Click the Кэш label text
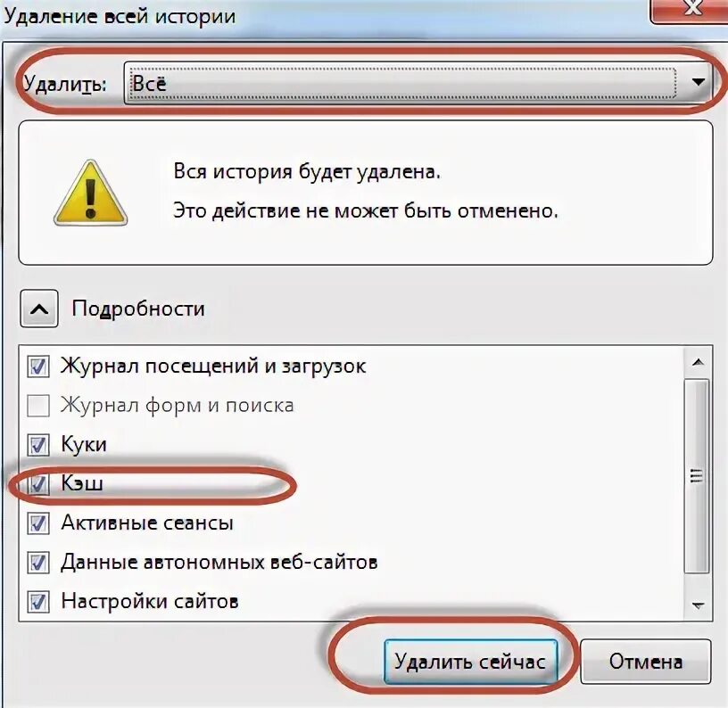 [82, 483]
